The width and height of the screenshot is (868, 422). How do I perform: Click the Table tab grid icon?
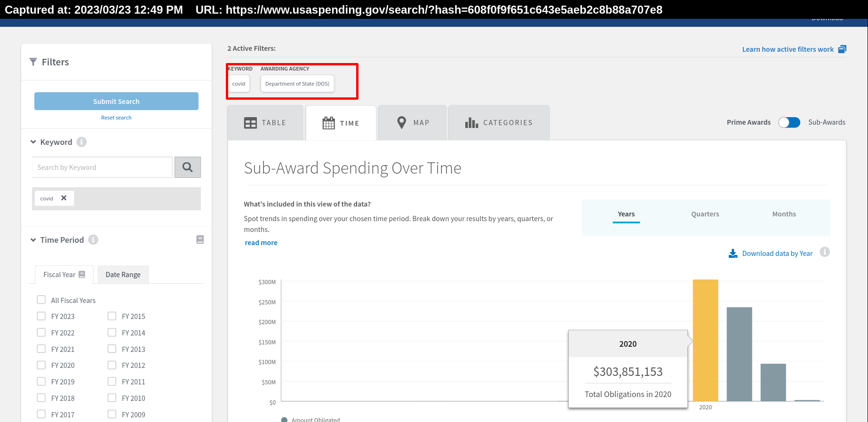click(x=250, y=123)
